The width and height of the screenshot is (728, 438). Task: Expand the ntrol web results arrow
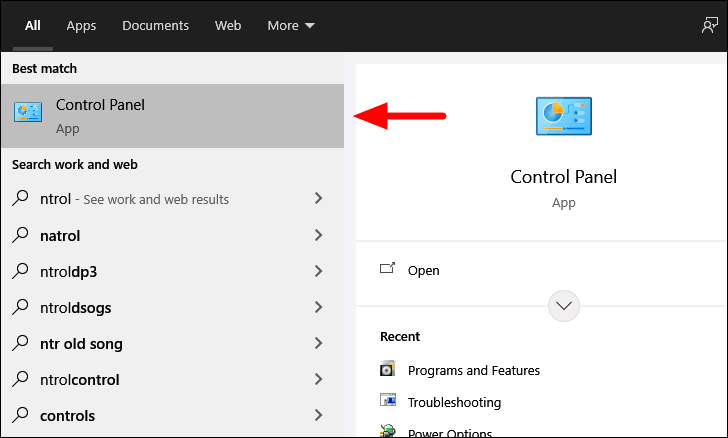pos(318,198)
